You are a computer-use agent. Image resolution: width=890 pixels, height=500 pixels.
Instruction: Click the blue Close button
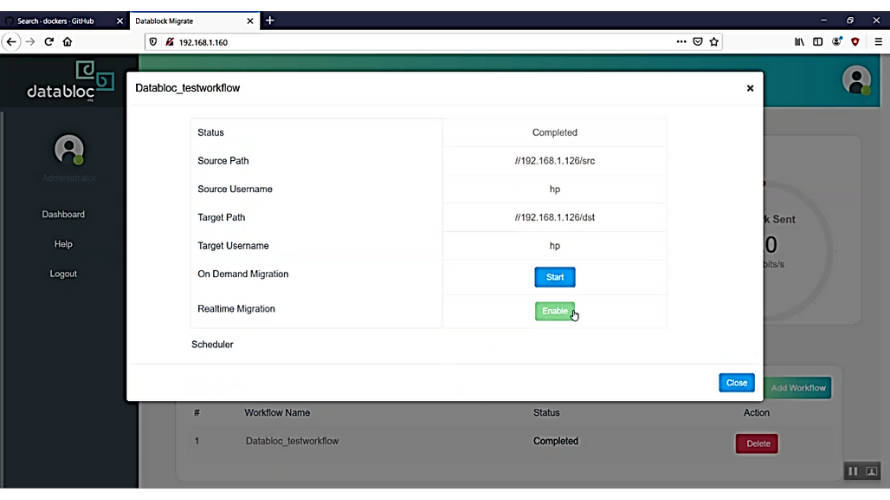736,383
